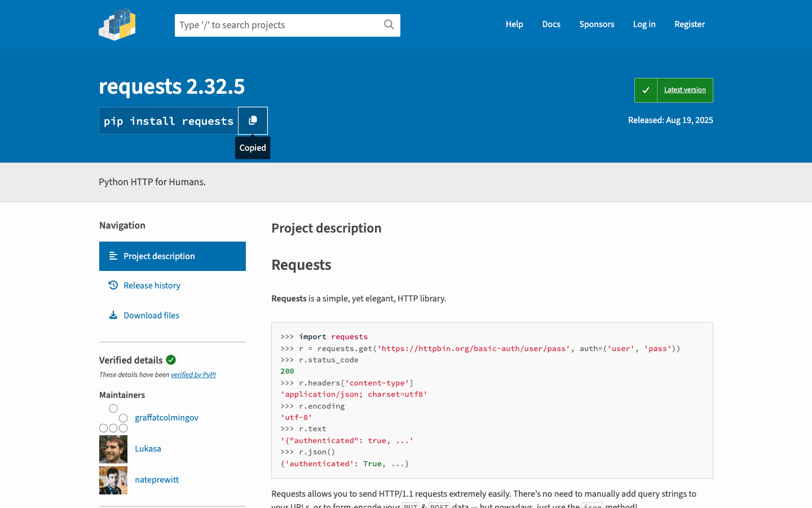
Task: Click the history clock icon beside Release history
Action: coord(113,285)
